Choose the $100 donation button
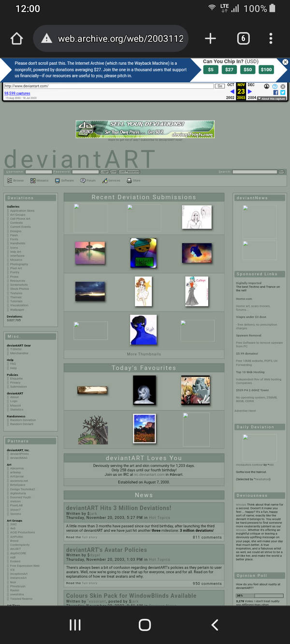This screenshot has height=644, width=290. (x=266, y=70)
